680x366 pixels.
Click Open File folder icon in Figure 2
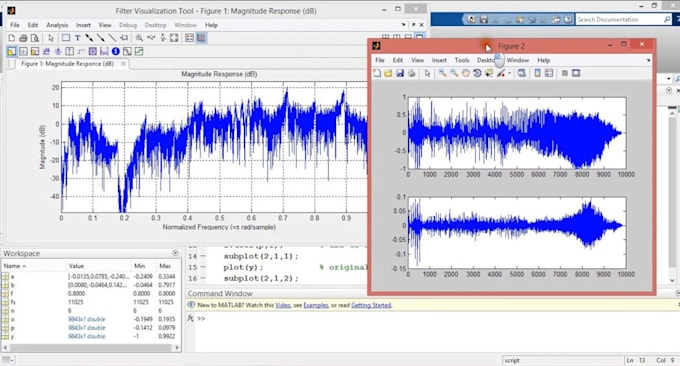pyautogui.click(x=388, y=73)
